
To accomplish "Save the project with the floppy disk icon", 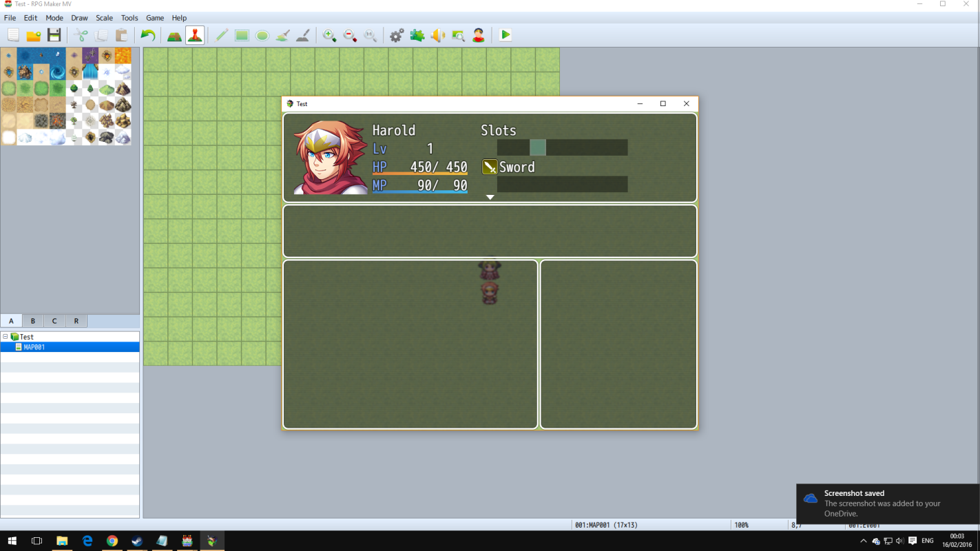I will [54, 35].
